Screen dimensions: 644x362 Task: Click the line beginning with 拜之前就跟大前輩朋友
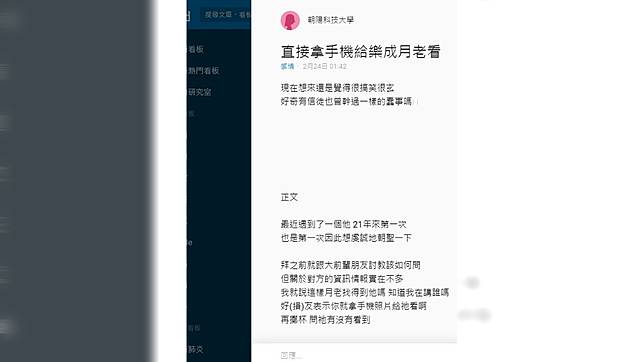point(350,265)
